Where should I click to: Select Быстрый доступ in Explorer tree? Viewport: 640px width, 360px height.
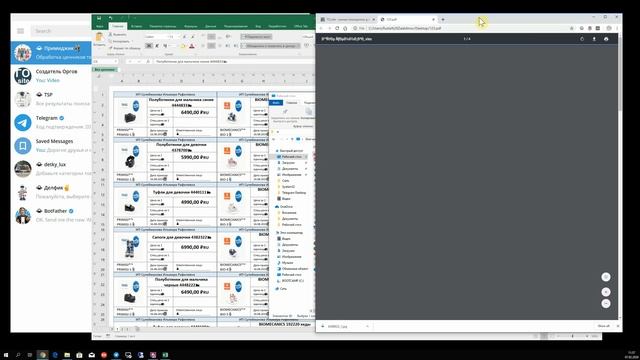tap(291, 151)
